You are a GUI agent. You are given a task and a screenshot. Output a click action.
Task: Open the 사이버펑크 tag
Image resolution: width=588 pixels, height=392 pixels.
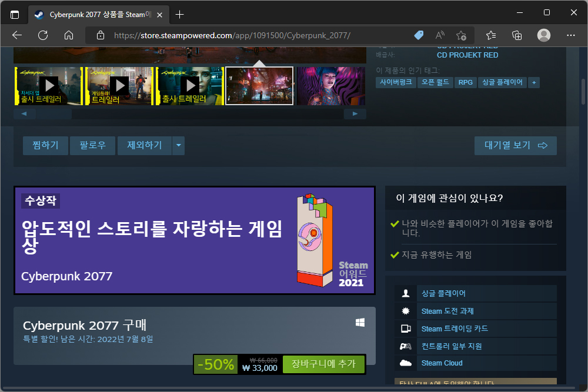pos(396,82)
